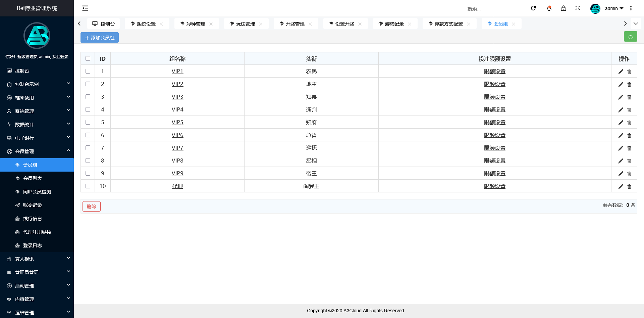Open 银行信息 in the sidebar
Image resolution: width=644 pixels, height=318 pixels.
coord(37,219)
